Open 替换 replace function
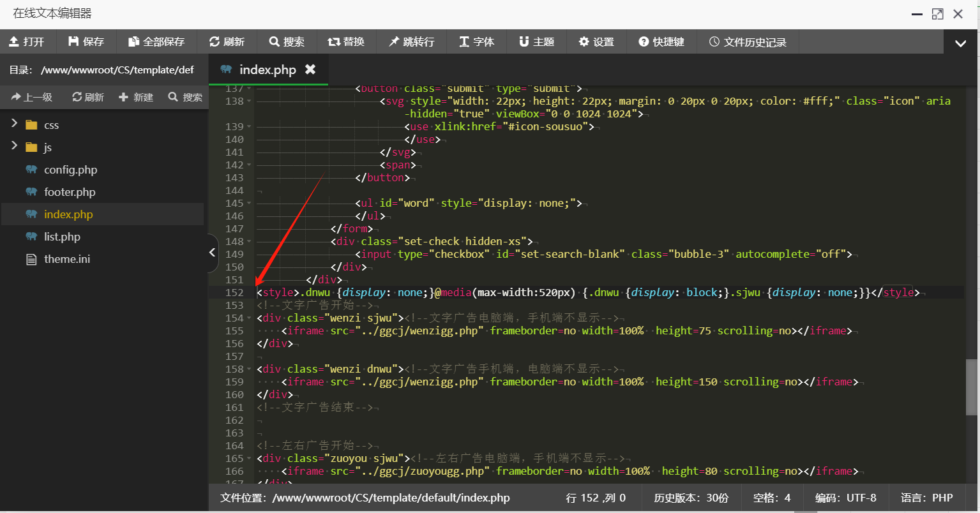 346,41
